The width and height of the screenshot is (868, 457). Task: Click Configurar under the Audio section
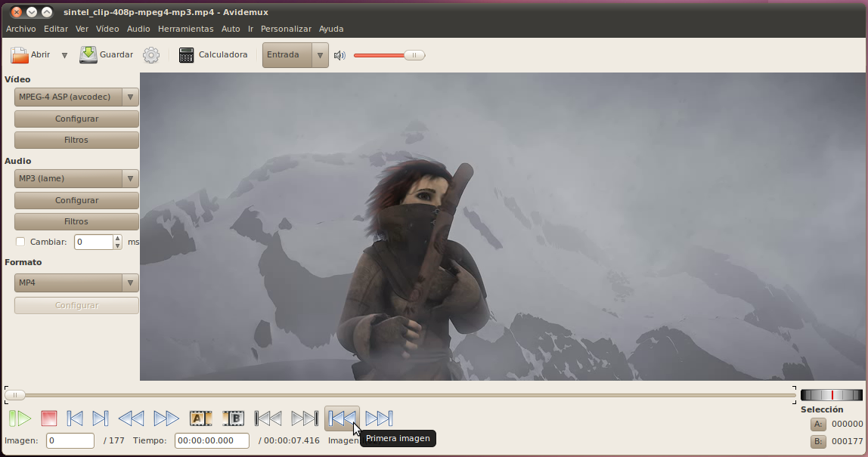pos(76,200)
